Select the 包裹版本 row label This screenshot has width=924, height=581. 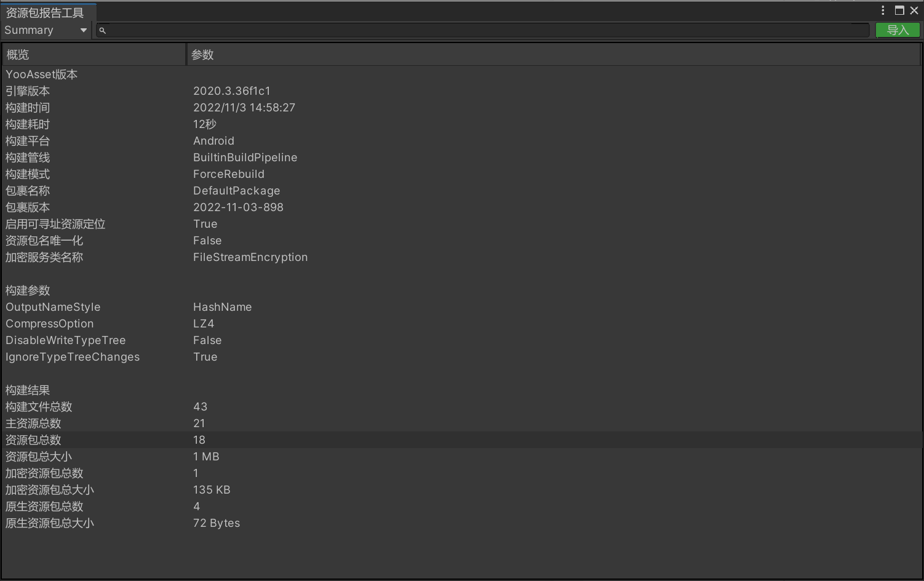[28, 207]
